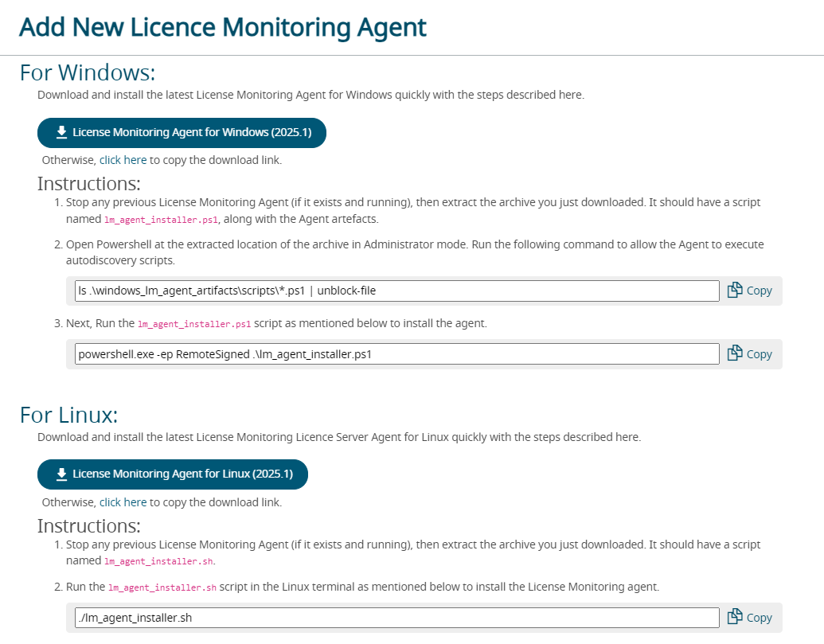Focus the ./lm_agent_installer.sh command field
824x644 pixels.
pos(396,617)
